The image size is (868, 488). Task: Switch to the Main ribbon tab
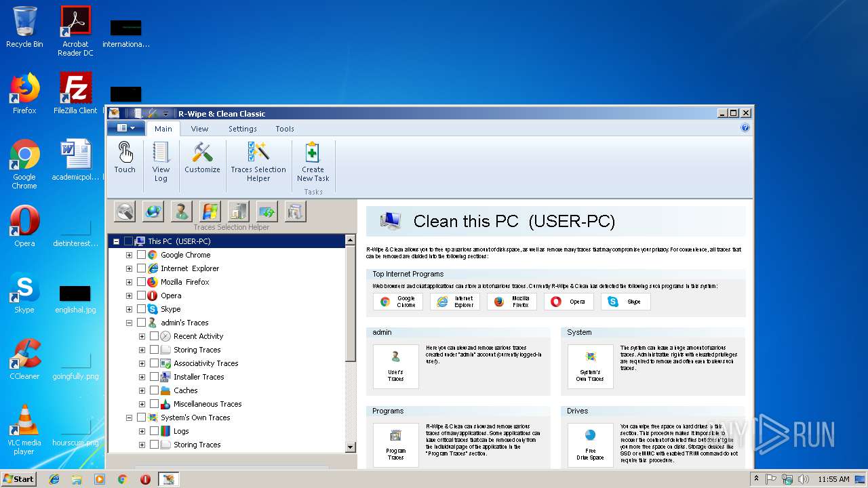[163, 129]
